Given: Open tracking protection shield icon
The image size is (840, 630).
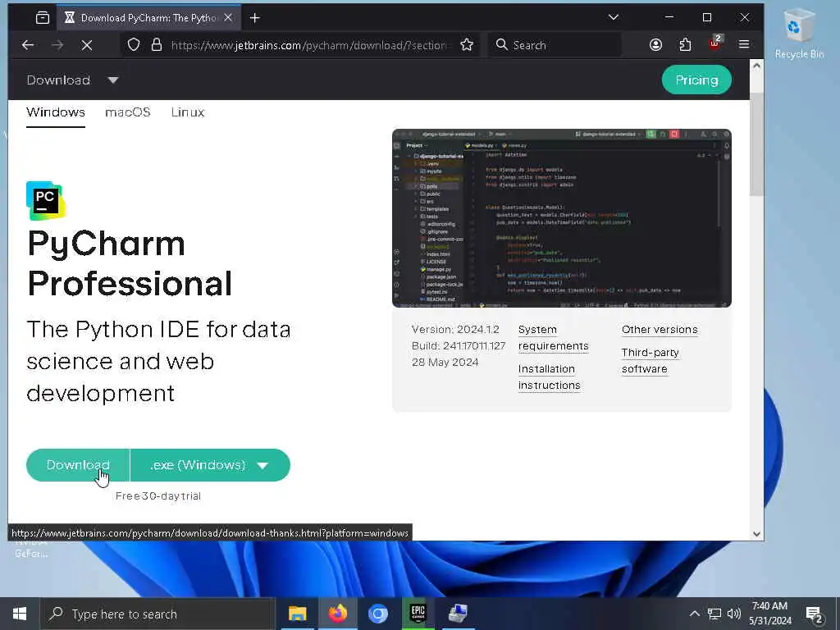Looking at the screenshot, I should [x=134, y=45].
